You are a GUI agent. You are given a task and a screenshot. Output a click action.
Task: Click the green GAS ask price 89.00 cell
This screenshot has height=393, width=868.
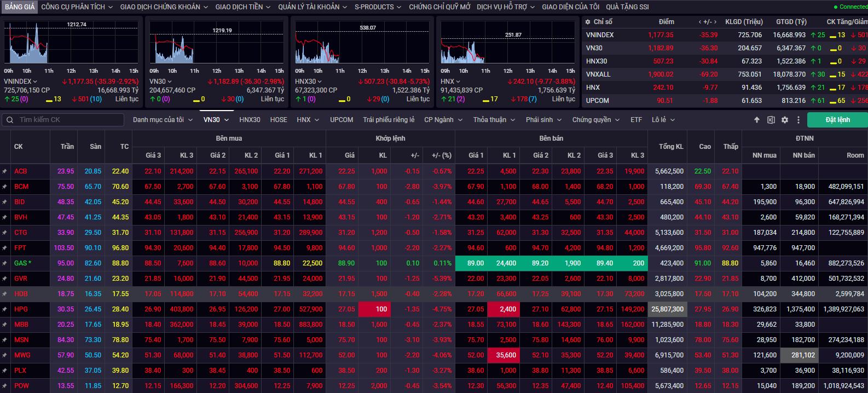click(x=475, y=263)
